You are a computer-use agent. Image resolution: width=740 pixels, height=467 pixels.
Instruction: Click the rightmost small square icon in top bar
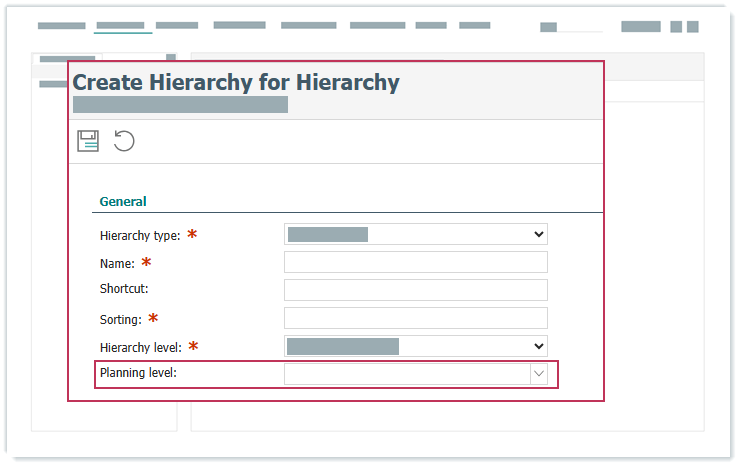coord(691,27)
